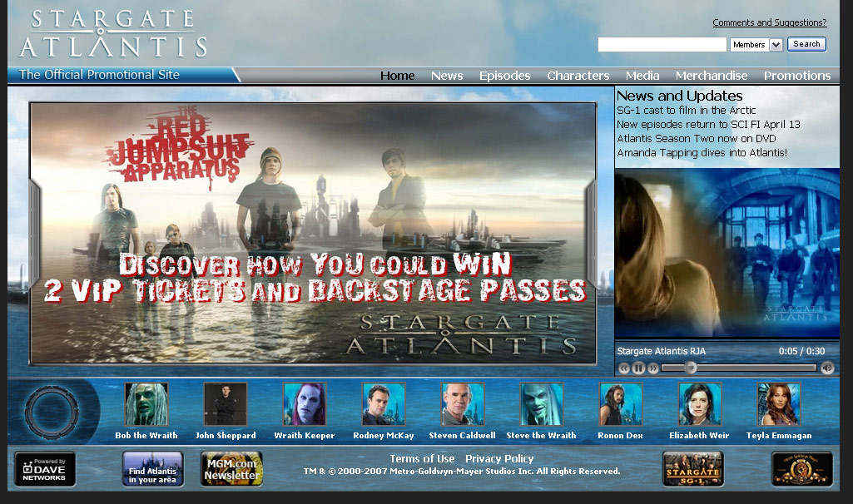This screenshot has height=504, width=853.
Task: Go to the Episodes menu item
Action: pos(504,76)
